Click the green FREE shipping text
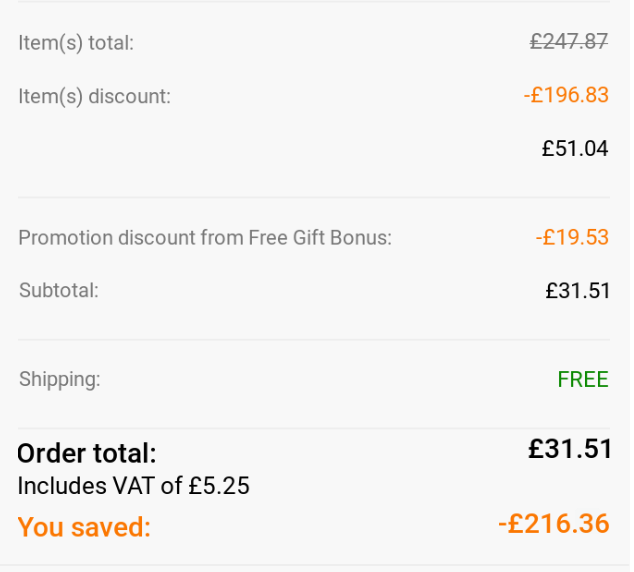This screenshot has height=572, width=634. [x=583, y=380]
